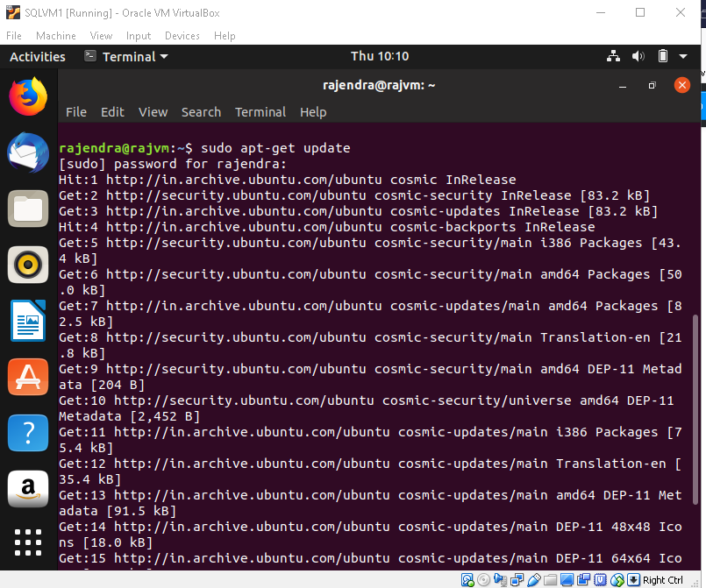Launch Rhythmbox music player

[28, 265]
